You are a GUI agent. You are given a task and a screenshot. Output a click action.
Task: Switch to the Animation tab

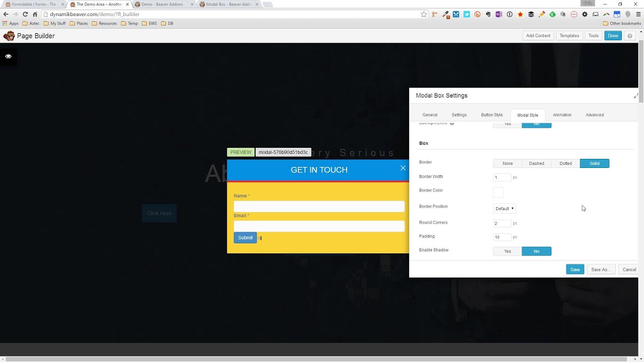[x=562, y=115]
